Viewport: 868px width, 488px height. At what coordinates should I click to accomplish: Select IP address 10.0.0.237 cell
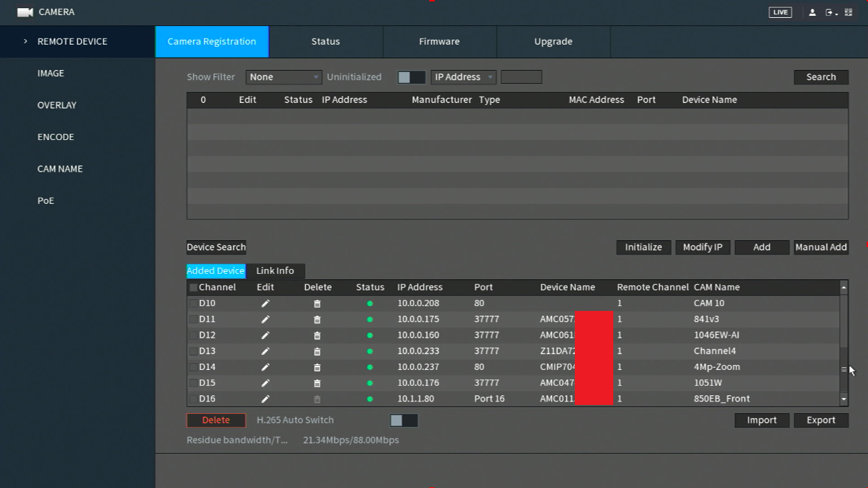click(x=418, y=367)
